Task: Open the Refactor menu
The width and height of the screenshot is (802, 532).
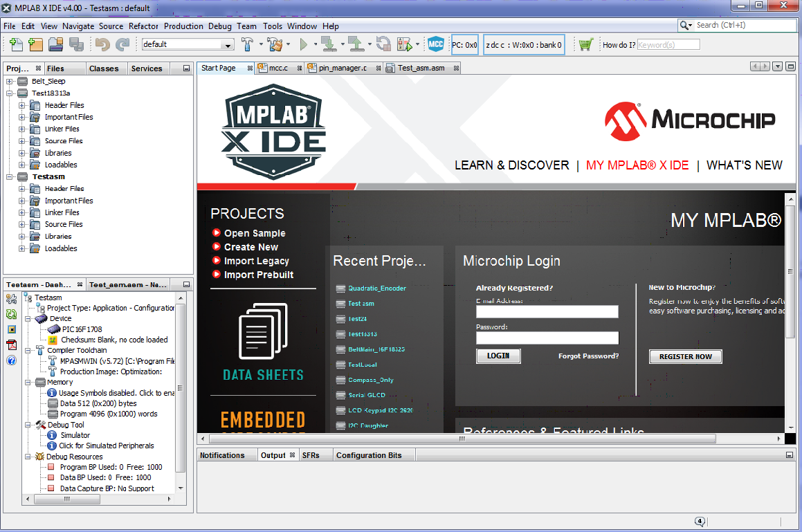Action: [143, 26]
